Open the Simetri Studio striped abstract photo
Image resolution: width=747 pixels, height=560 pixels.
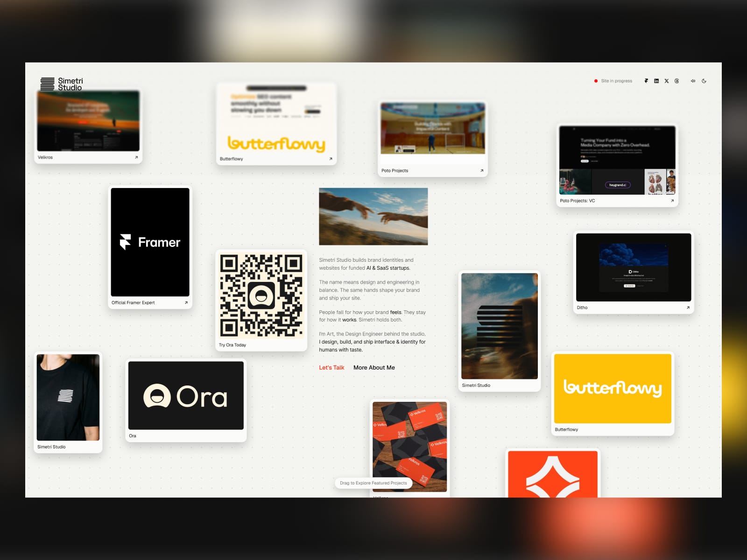[500, 326]
